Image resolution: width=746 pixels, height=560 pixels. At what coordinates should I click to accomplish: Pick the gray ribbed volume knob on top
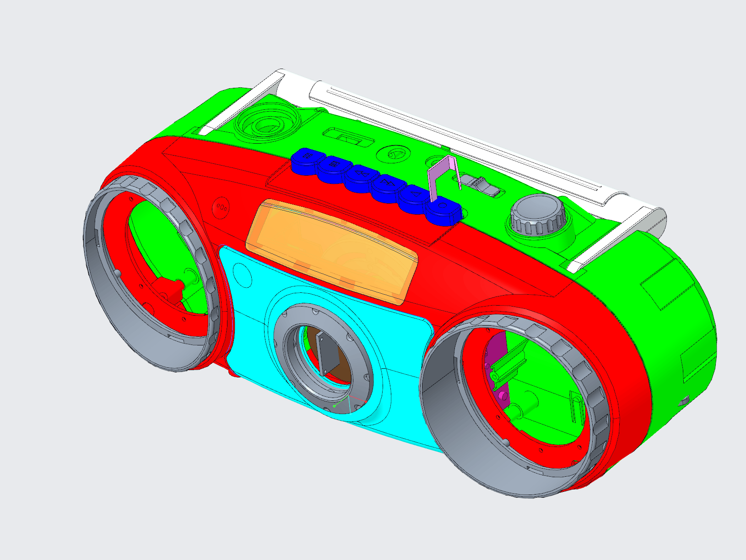tap(538, 214)
